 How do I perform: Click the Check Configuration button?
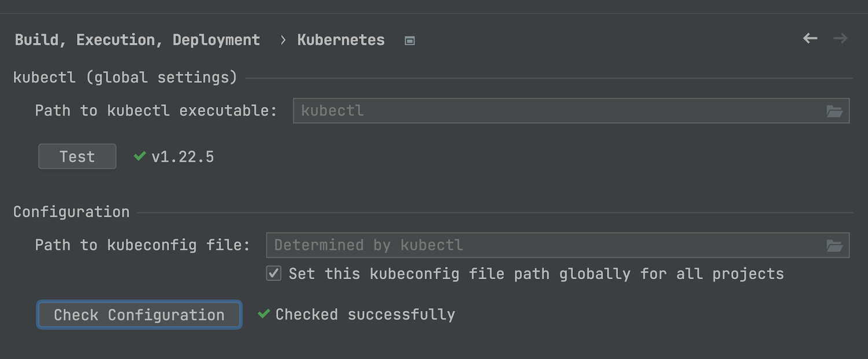click(139, 315)
